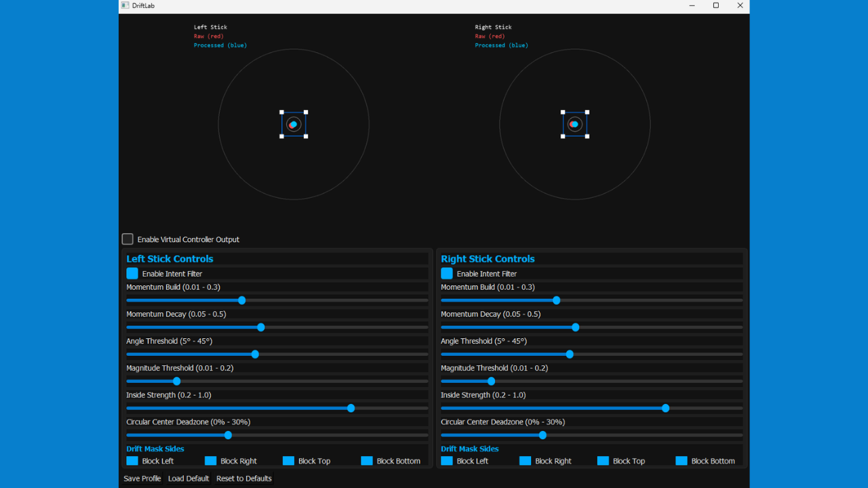Image resolution: width=868 pixels, height=488 pixels.
Task: Click the Save Profile button
Action: coord(142,478)
